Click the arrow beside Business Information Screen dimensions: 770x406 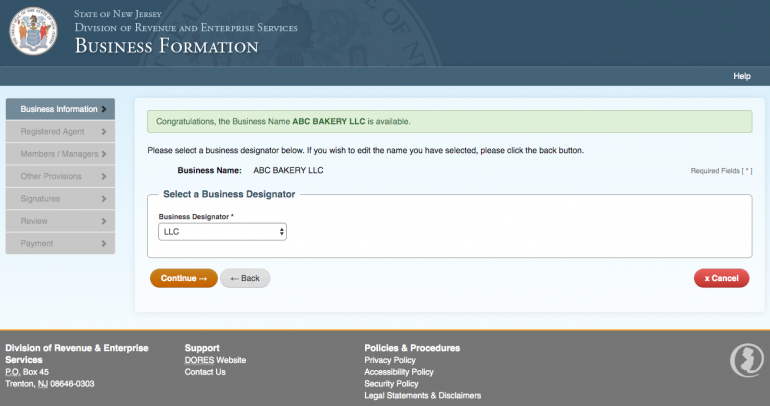(x=104, y=109)
